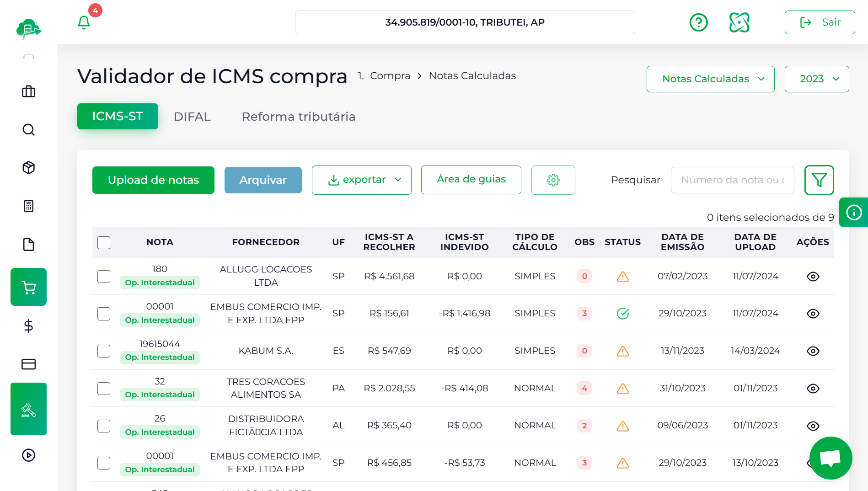The height and width of the screenshot is (491, 868).
Task: Switch to the DIFAL tab
Action: (x=192, y=117)
